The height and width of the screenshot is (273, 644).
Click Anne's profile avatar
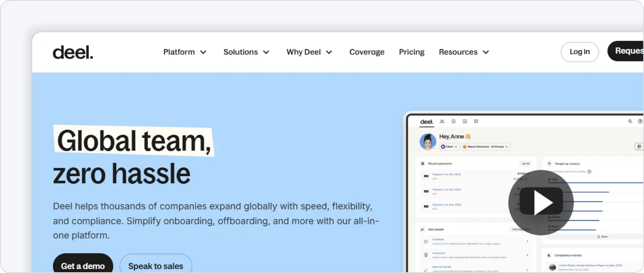(x=428, y=142)
